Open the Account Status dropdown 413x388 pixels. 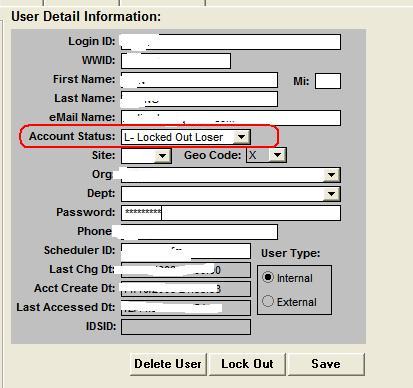[x=241, y=137]
